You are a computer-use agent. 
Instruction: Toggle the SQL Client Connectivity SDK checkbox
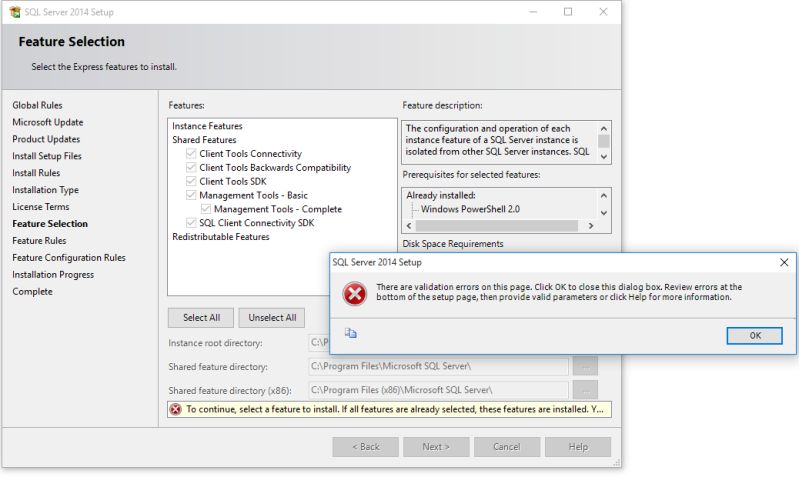tap(191, 223)
